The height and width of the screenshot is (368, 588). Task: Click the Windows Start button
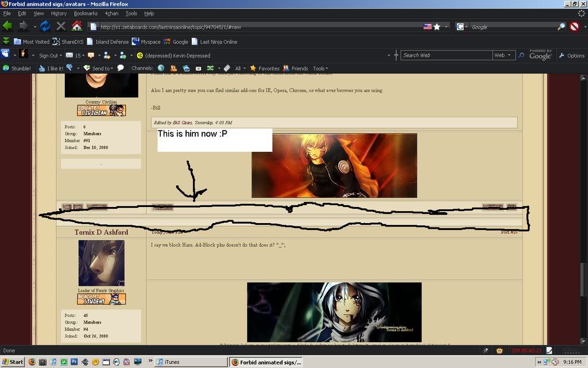point(13,362)
